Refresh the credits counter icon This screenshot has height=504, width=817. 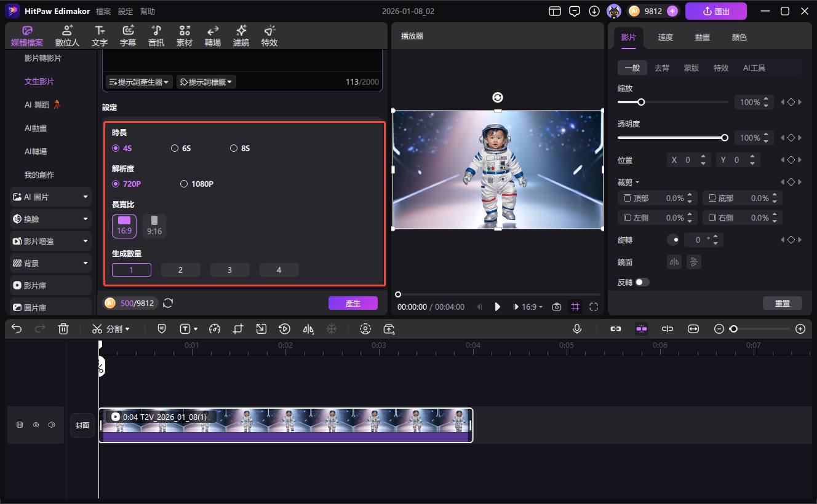coord(168,303)
